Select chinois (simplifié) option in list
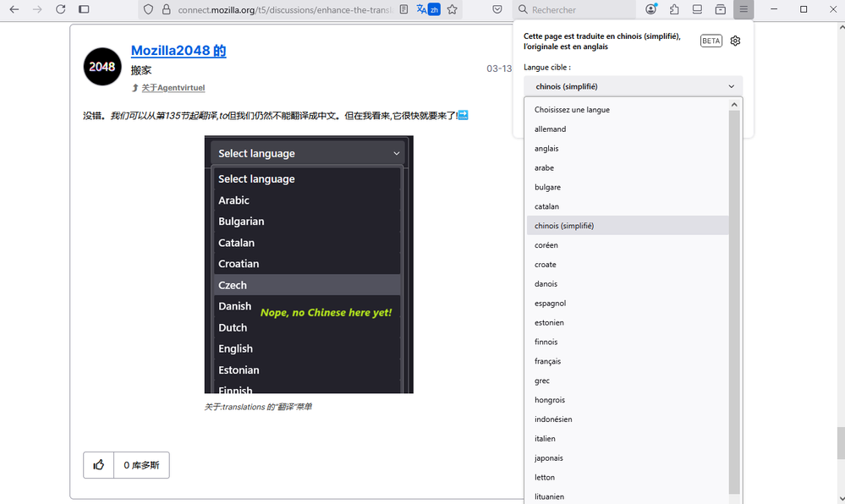The height and width of the screenshot is (504, 845). (628, 226)
